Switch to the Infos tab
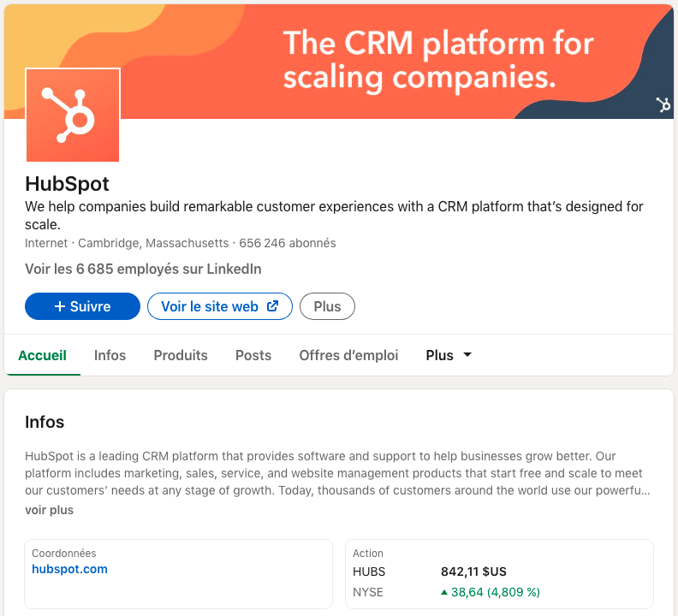 (x=110, y=355)
